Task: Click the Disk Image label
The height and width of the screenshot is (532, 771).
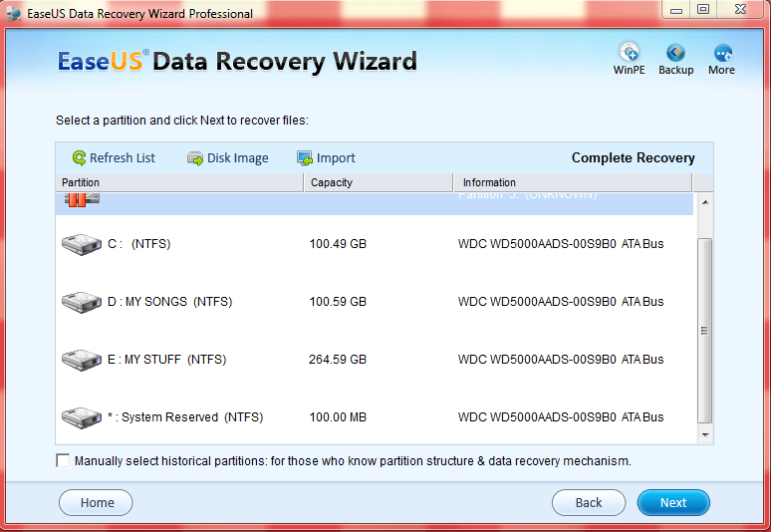Action: click(238, 157)
